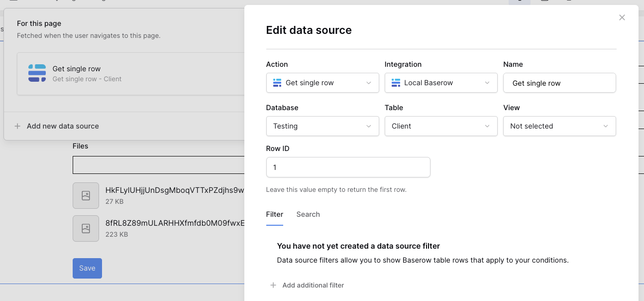Screen dimensions: 644x301
Task: Expand the Table dropdown showing Client
Action: pyautogui.click(x=440, y=126)
